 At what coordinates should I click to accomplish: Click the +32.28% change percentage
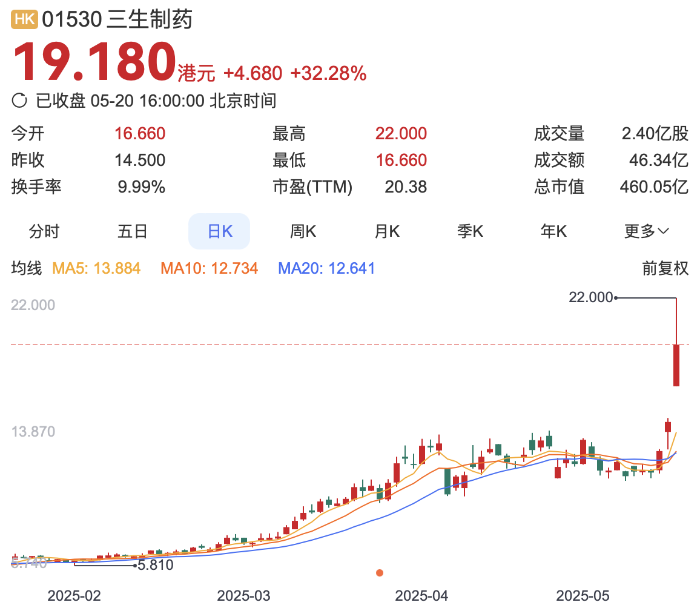coord(328,74)
